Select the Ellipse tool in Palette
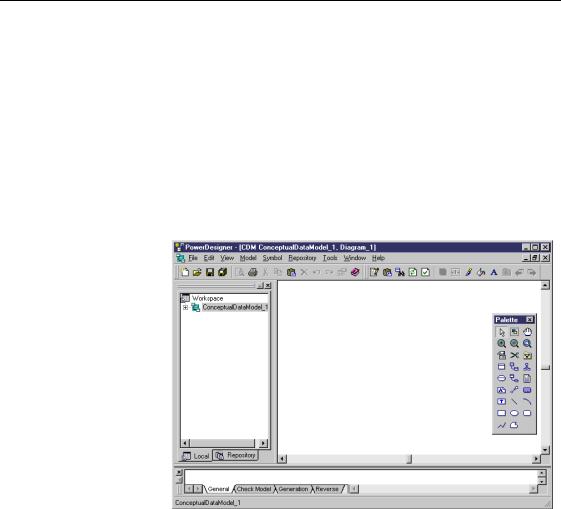Image resolution: width=561 pixels, height=509 pixels. point(514,413)
